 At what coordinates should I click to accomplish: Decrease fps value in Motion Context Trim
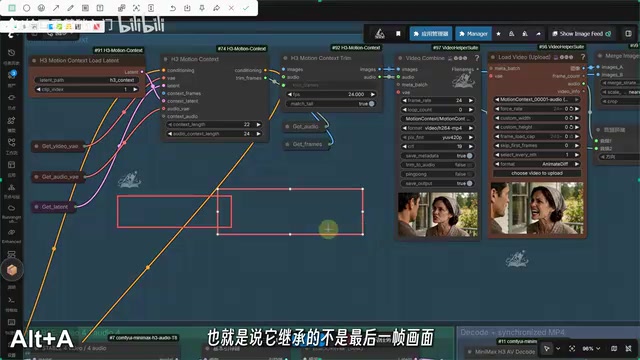[x=290, y=94]
